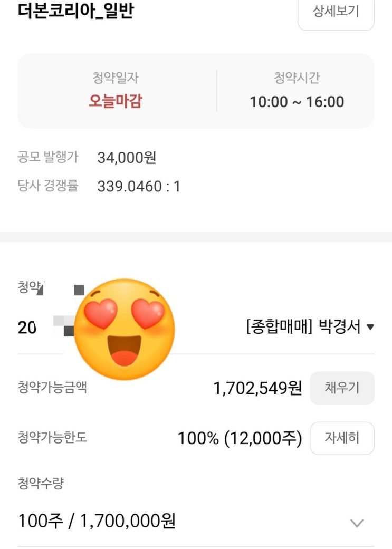Tap the heart-eyes emoji sticker
The height and width of the screenshot is (549, 392).
125,329
